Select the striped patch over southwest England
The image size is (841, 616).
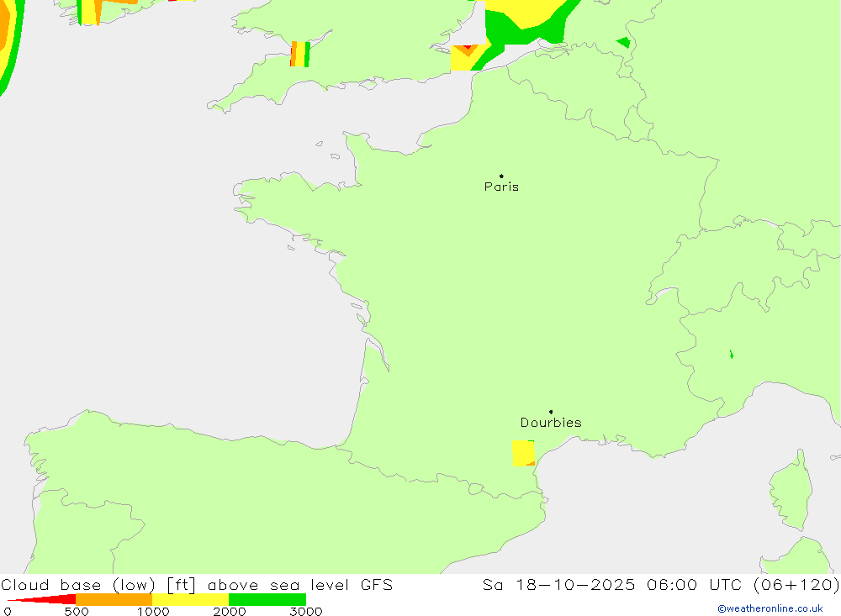pos(300,54)
